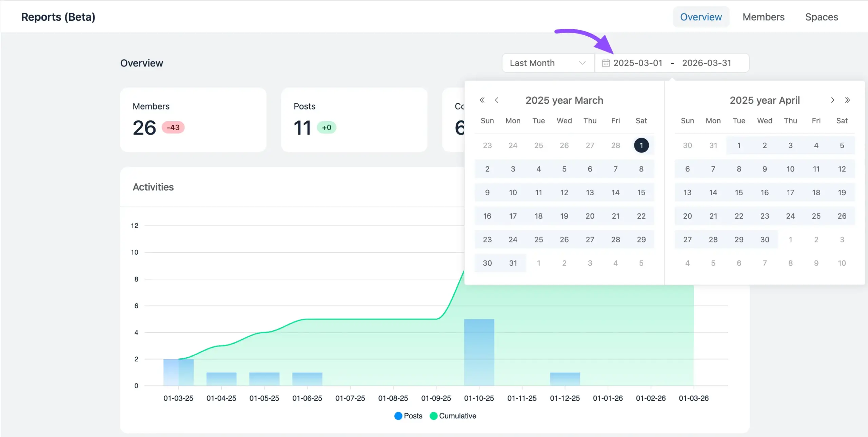Pick April 30 in right calendar
Viewport: 868px width, 437px height.
coord(765,240)
